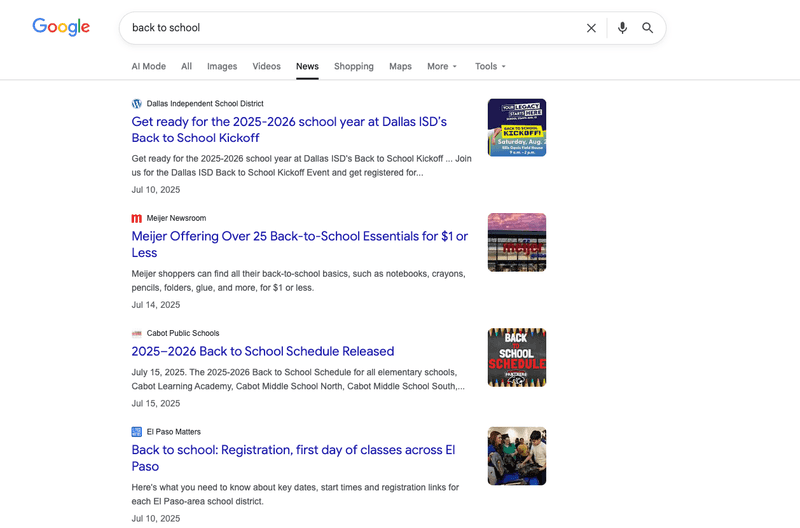
Task: Open the El Paso registration headline link
Action: 293,458
